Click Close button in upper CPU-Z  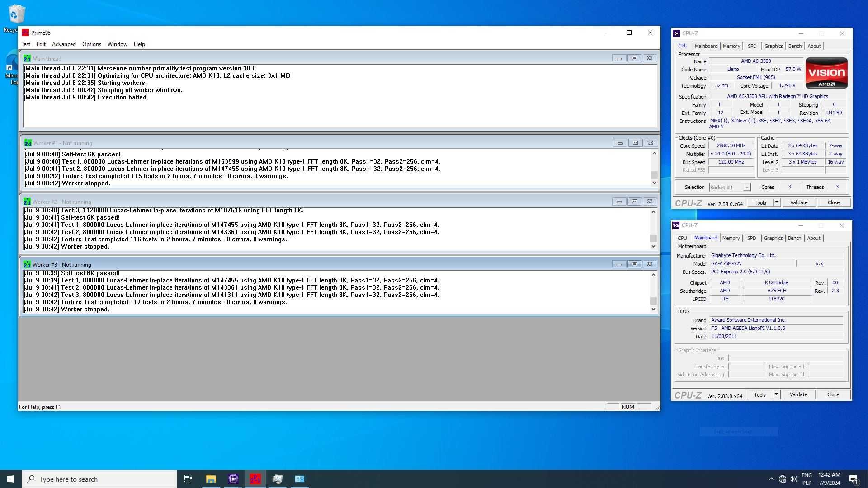[834, 202]
